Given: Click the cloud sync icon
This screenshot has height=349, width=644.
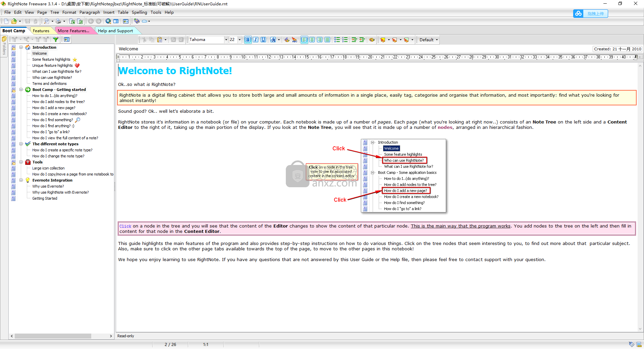Looking at the screenshot, I should tap(145, 21).
